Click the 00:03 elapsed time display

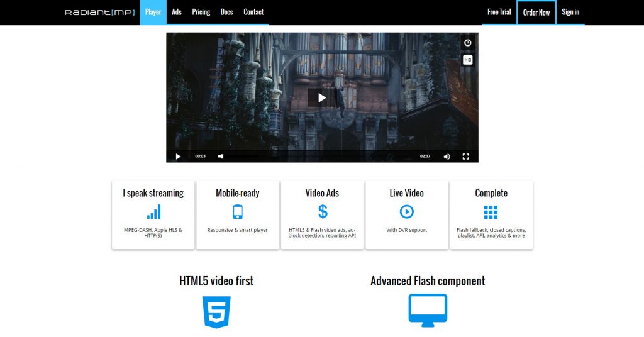[200, 157]
